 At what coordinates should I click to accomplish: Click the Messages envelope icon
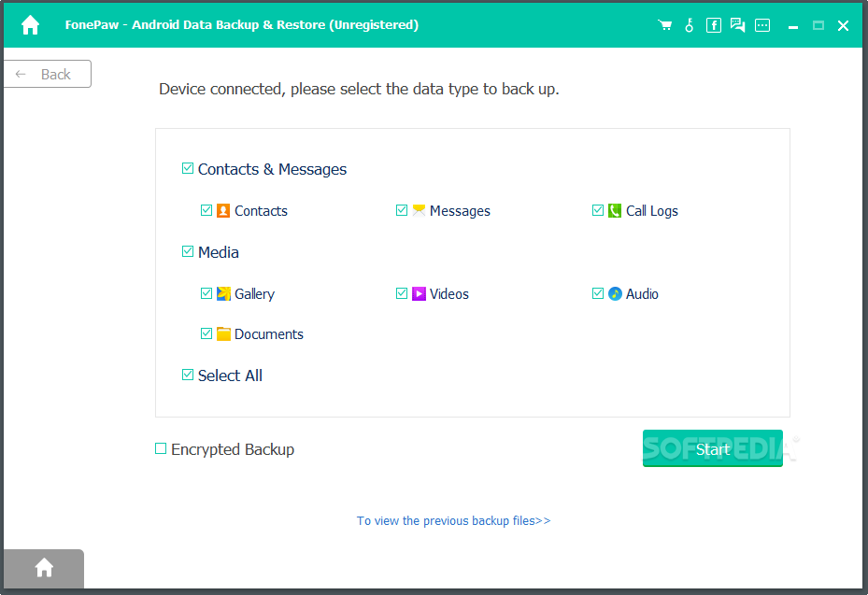[x=419, y=210]
